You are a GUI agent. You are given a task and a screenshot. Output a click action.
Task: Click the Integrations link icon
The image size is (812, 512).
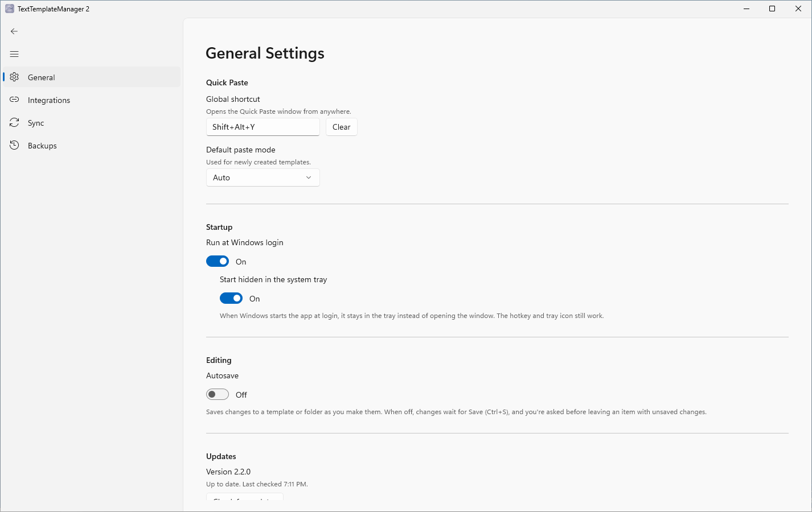coord(14,100)
